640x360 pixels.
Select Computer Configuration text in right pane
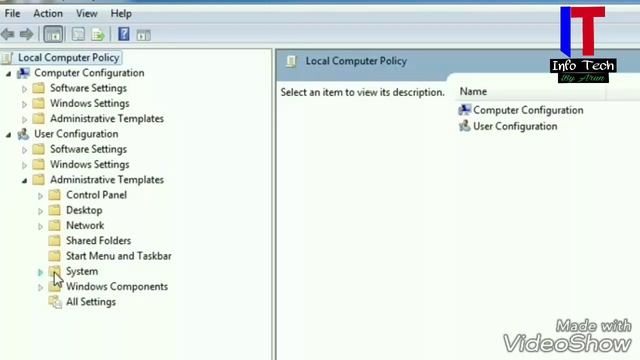pos(528,110)
